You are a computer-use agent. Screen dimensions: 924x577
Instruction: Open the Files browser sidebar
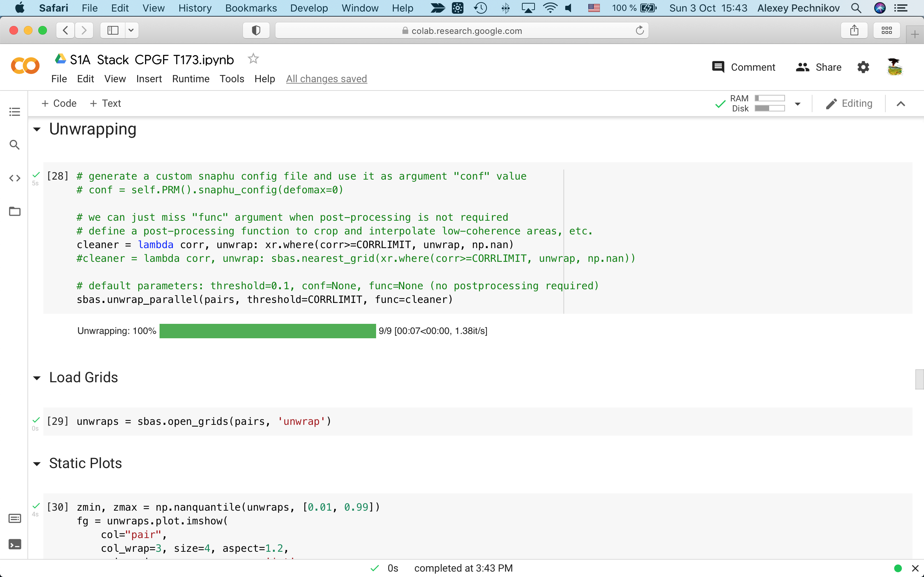click(14, 211)
